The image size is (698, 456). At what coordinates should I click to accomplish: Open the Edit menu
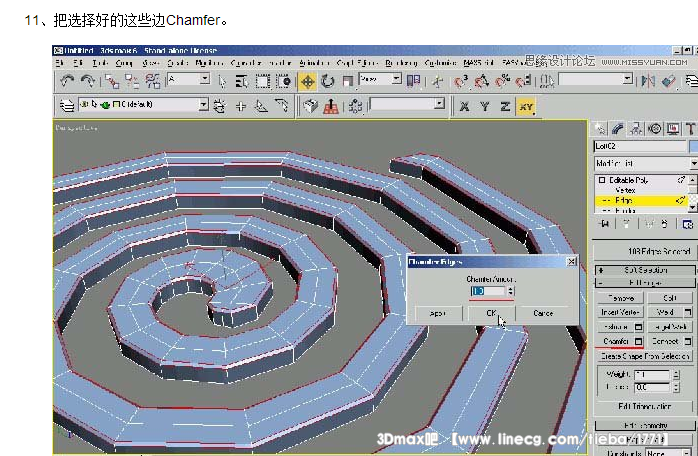pos(78,63)
